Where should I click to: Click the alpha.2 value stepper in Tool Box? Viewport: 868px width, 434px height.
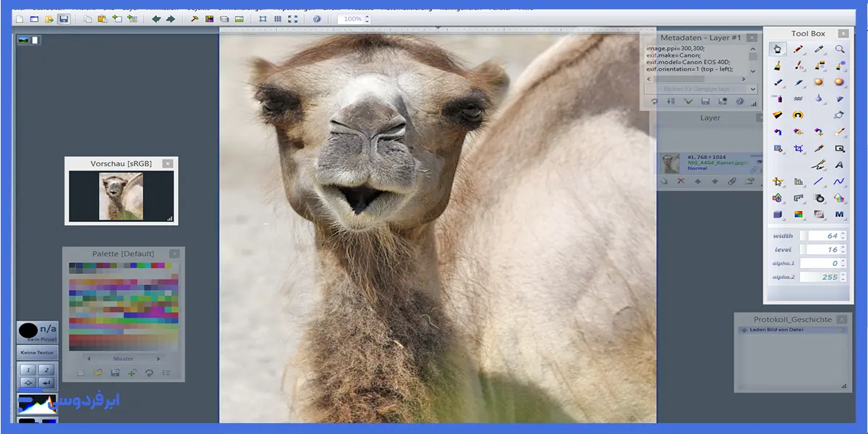pos(843,277)
